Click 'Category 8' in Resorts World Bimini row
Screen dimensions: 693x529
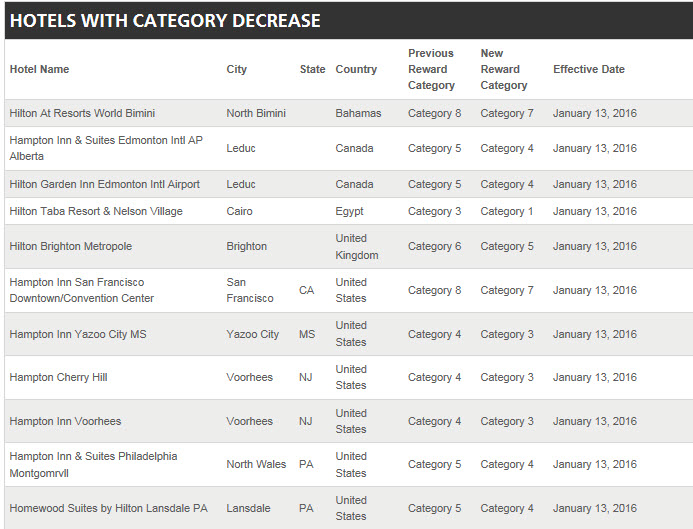(x=434, y=113)
